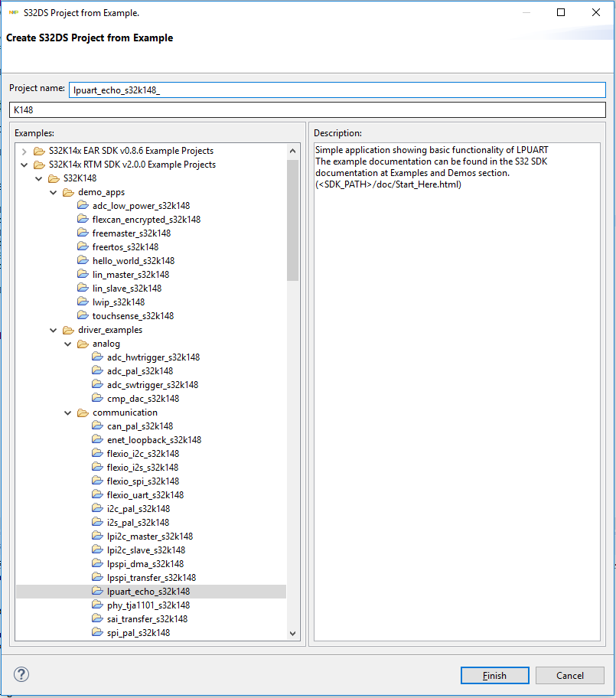Select the freertos_s32k148 label

point(125,247)
